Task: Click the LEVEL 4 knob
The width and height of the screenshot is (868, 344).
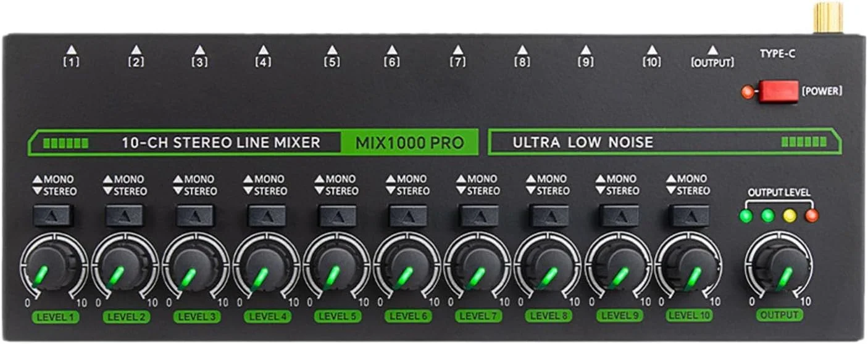Action: [x=265, y=266]
